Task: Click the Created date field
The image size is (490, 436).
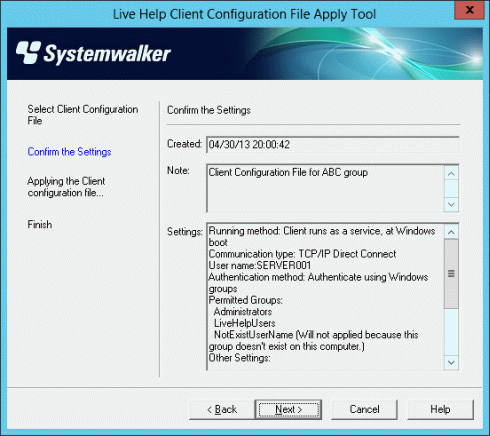Action: click(x=333, y=145)
